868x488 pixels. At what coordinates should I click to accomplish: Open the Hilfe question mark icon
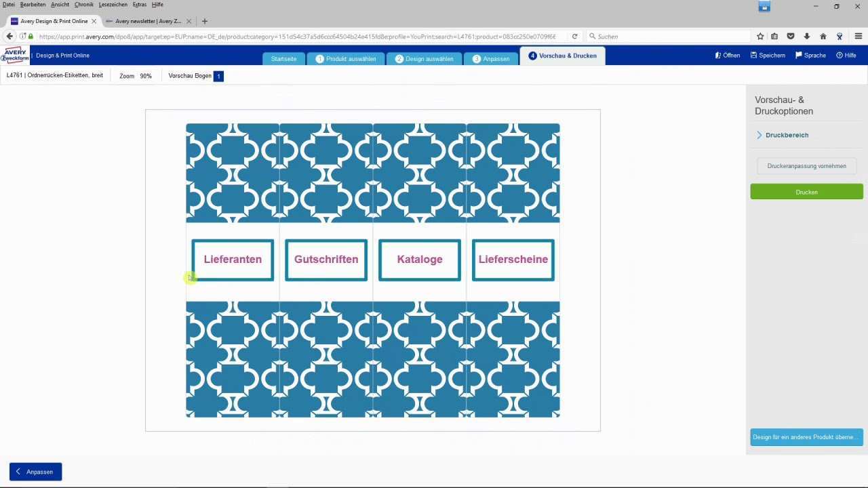(x=840, y=56)
